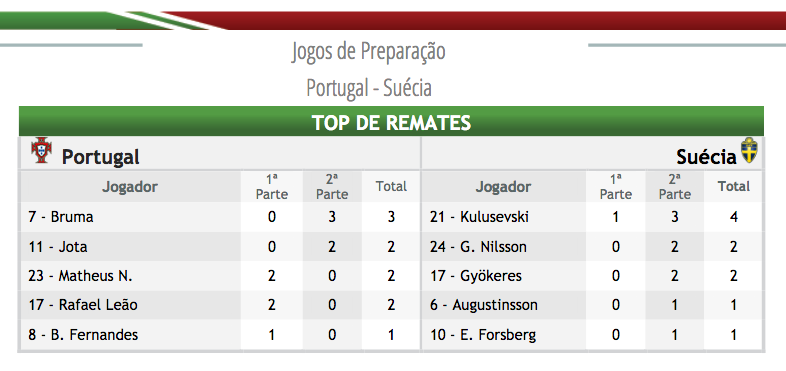Screen dimensions: 786x371
Task: Select player 17 - Rafael Leão
Action: click(83, 305)
